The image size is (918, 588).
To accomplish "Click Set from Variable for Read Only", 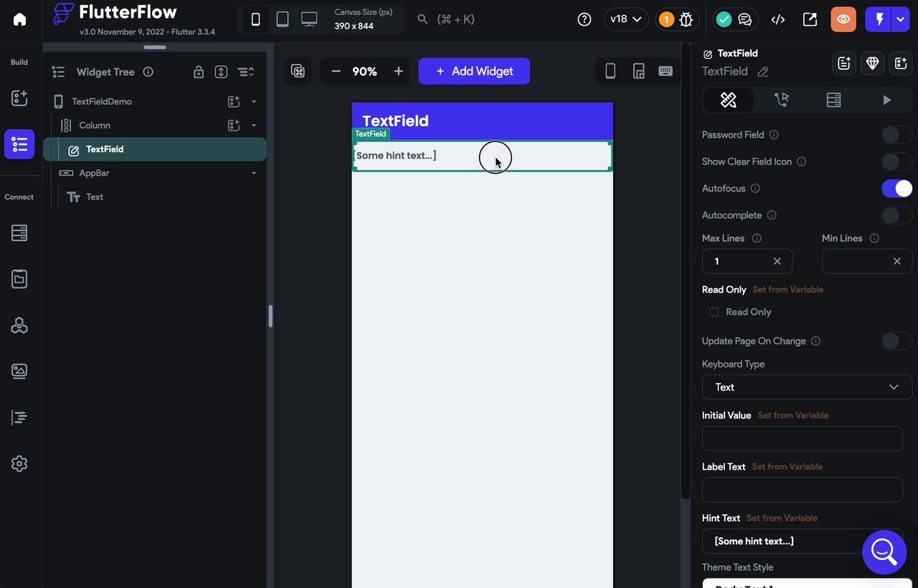I will pos(787,290).
